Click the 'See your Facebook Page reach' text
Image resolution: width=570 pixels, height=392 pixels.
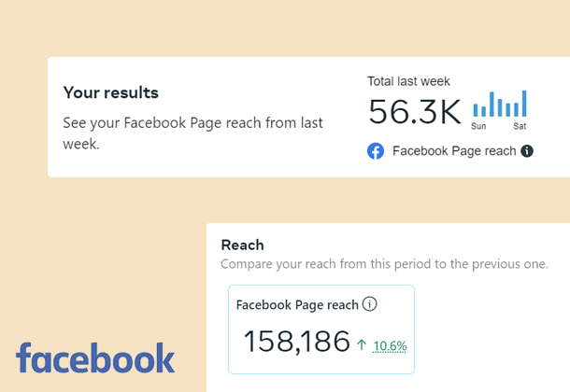(x=192, y=133)
